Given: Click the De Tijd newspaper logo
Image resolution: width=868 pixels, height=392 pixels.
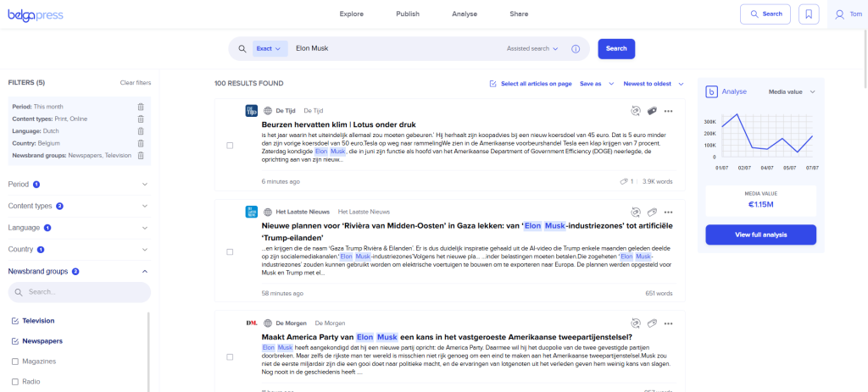Looking at the screenshot, I should (x=251, y=111).
